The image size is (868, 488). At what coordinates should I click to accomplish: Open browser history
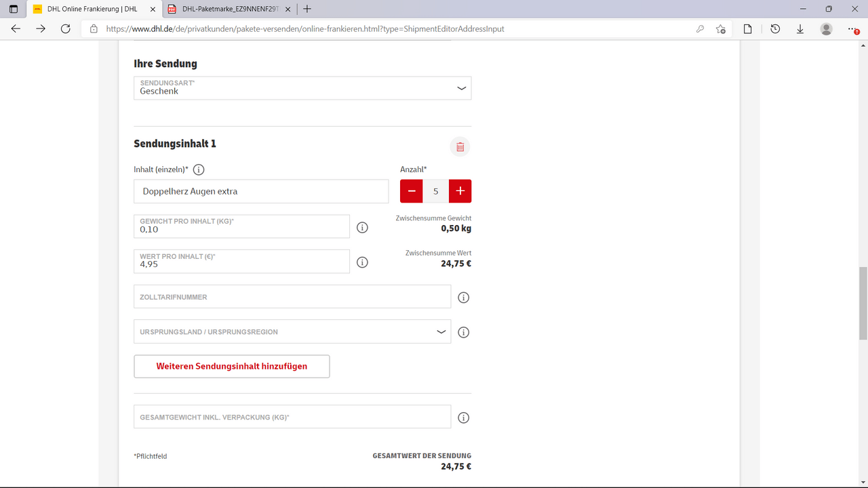(775, 29)
